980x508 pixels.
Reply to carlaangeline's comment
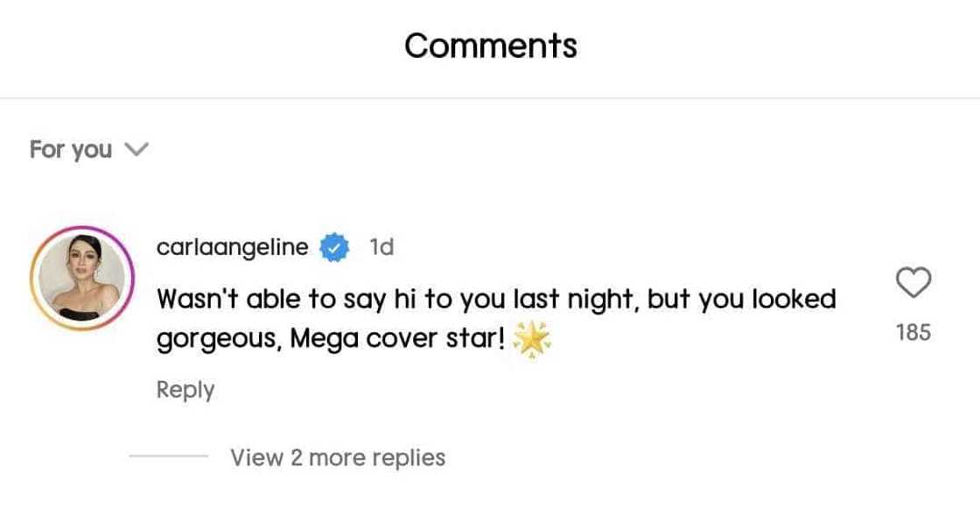[185, 390]
